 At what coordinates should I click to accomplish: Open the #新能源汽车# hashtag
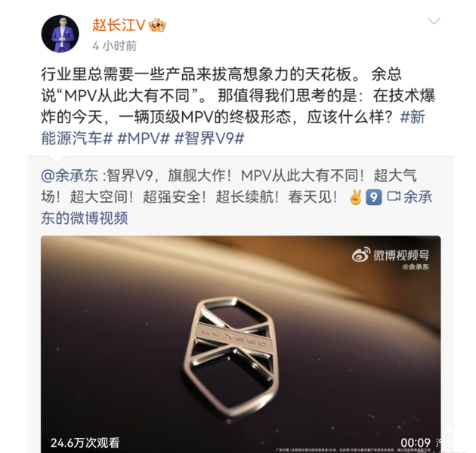pos(233,128)
